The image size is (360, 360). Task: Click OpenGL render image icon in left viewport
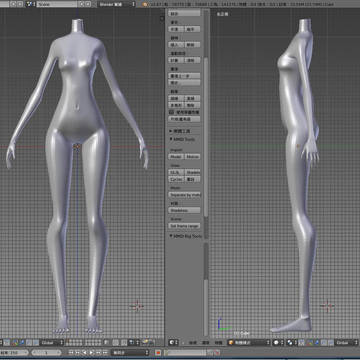point(146,342)
